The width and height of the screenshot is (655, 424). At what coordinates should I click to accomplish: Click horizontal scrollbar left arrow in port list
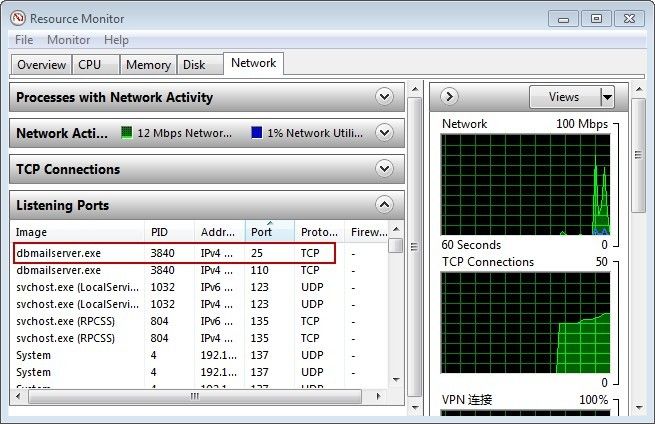(x=18, y=396)
